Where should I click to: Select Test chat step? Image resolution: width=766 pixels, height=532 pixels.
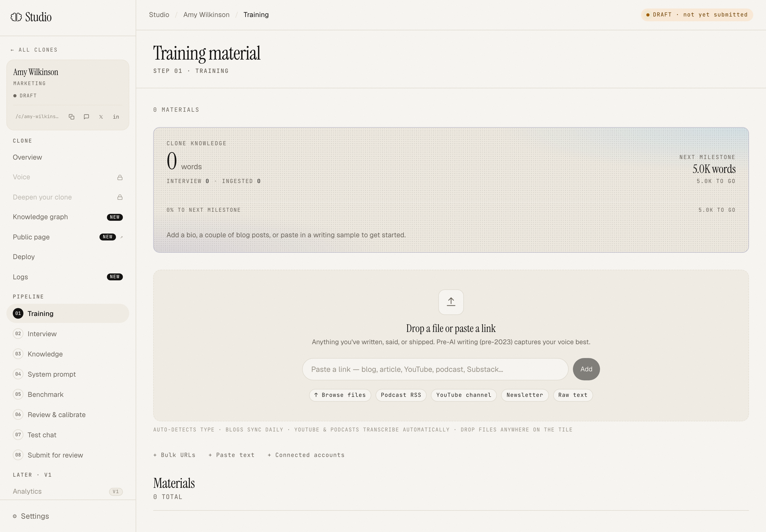(x=68, y=435)
